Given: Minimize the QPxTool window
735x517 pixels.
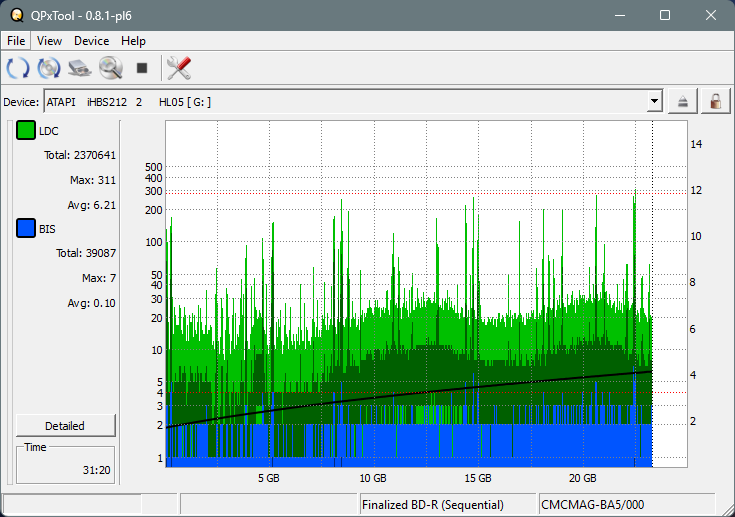Looking at the screenshot, I should 620,15.
